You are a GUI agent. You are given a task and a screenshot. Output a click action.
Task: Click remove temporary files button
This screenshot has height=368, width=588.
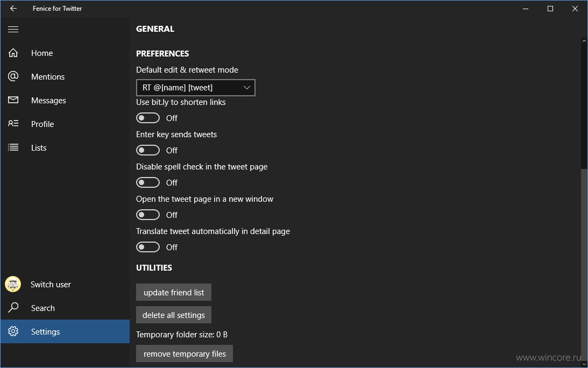185,354
